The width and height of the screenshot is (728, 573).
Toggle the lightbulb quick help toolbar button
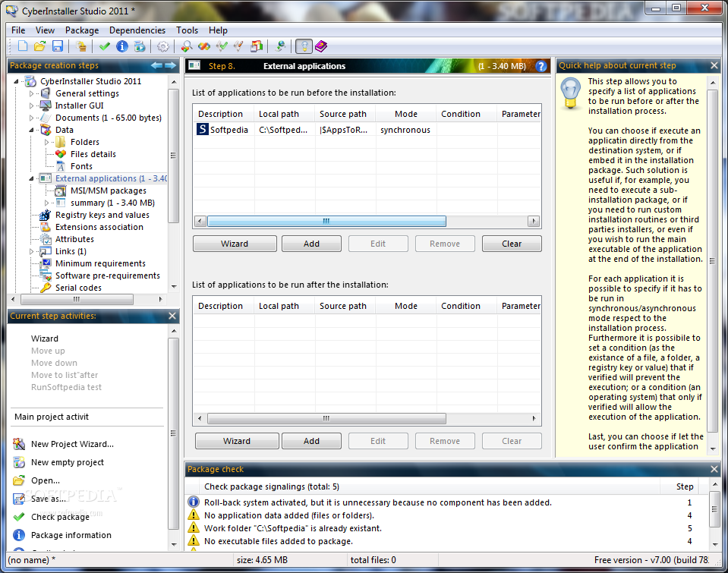click(x=304, y=46)
